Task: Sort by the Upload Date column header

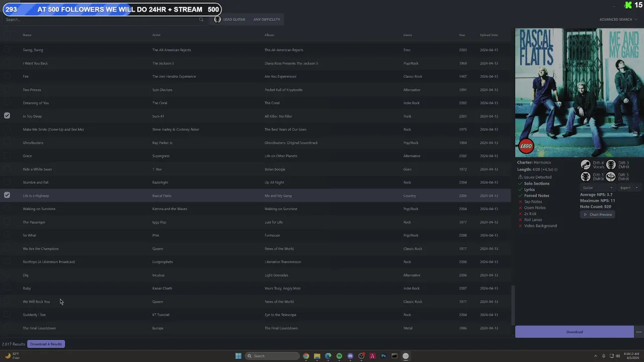Action: point(489,35)
